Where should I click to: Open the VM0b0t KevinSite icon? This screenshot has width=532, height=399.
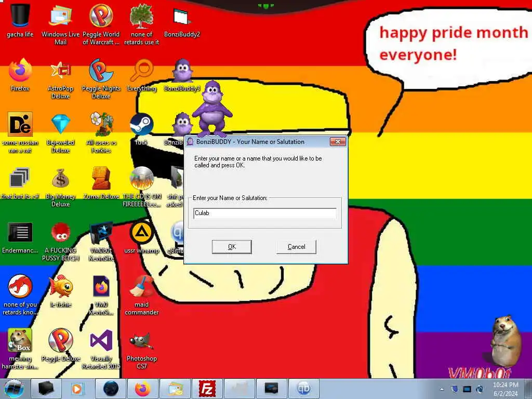(x=101, y=232)
